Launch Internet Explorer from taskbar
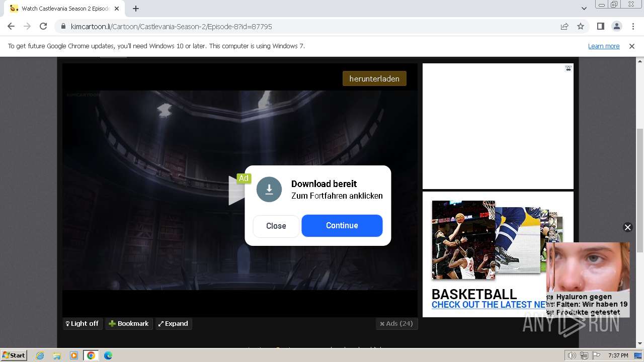Image resolution: width=644 pixels, height=362 pixels. pos(40,355)
